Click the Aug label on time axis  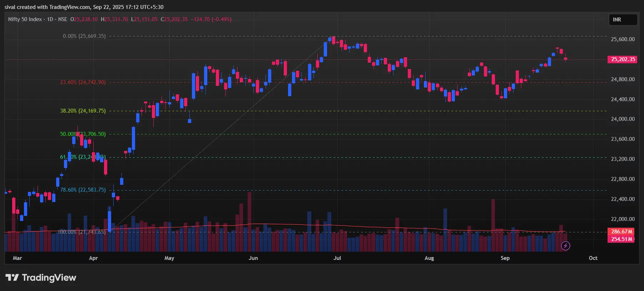coord(429,258)
